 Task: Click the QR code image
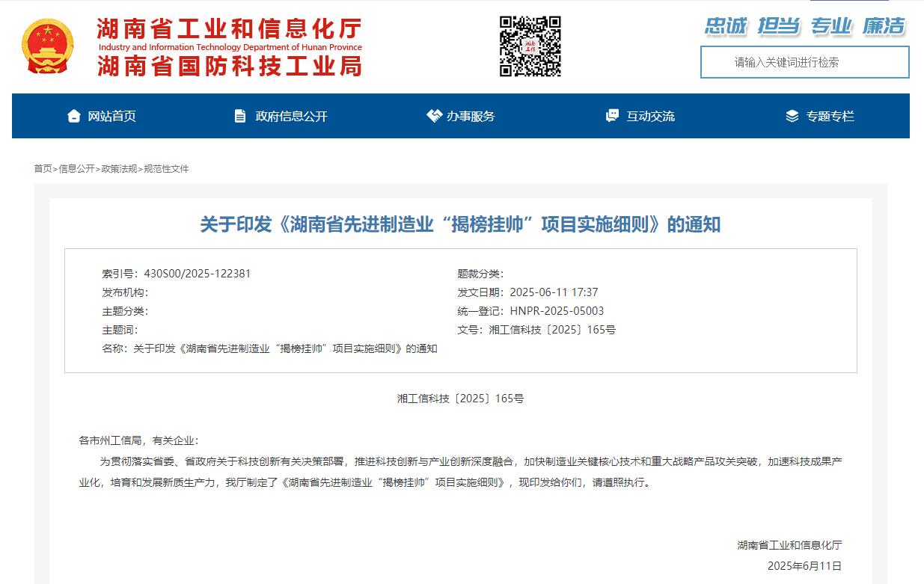pyautogui.click(x=530, y=46)
